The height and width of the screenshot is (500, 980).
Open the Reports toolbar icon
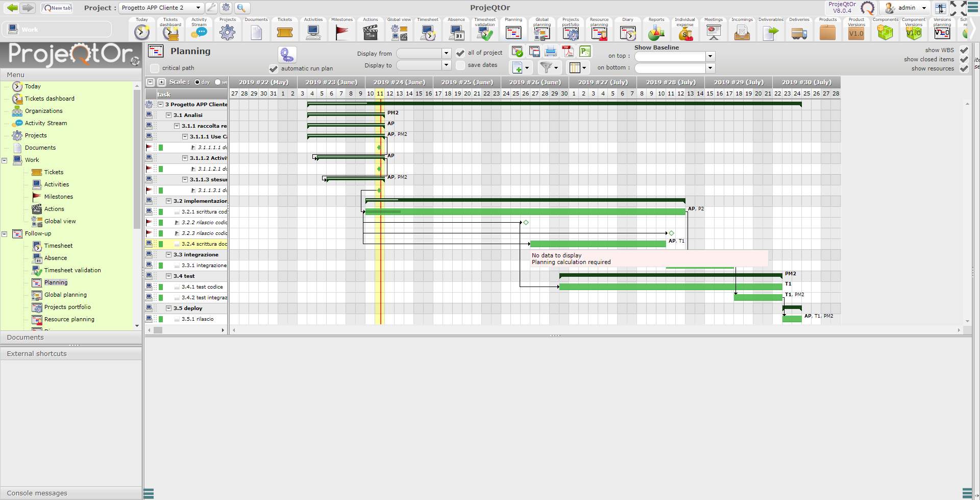click(x=656, y=33)
